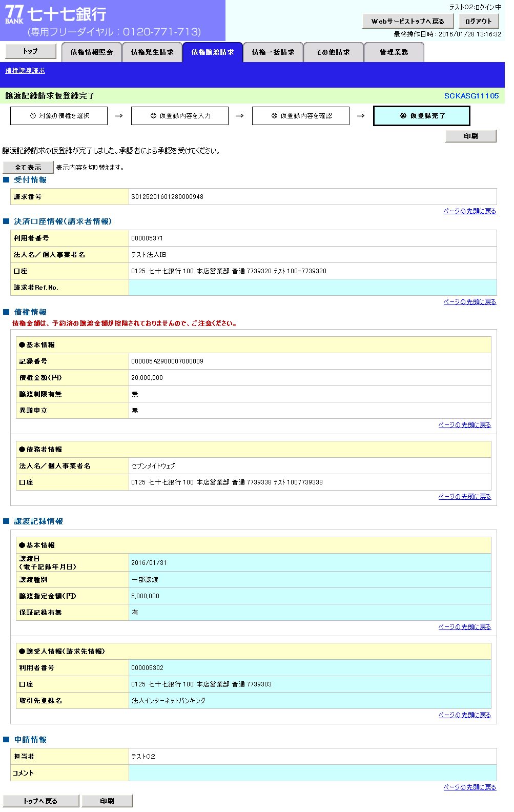This screenshot has height=812, width=514.
Task: Select request number S0125201601280000948
Action: [x=167, y=197]
